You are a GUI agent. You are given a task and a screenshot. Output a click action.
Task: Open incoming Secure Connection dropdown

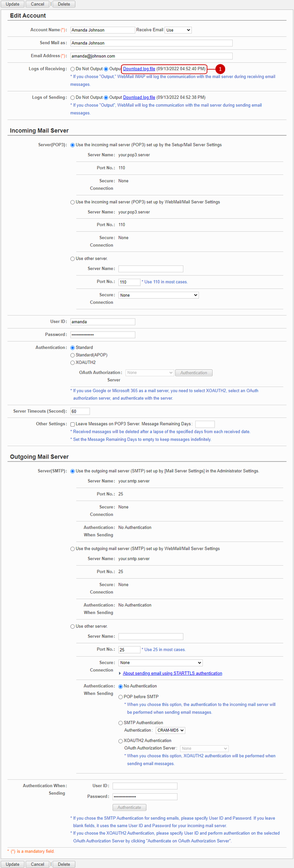pos(158,295)
